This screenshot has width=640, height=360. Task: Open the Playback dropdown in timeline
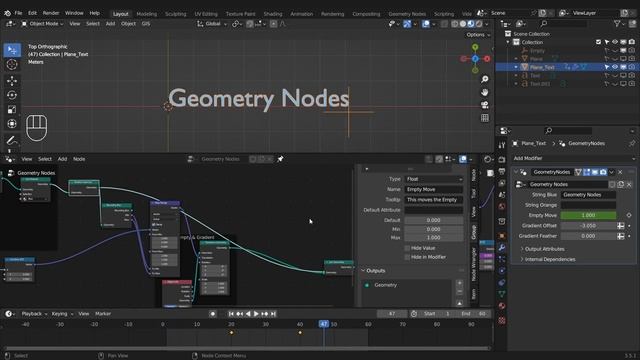34,314
